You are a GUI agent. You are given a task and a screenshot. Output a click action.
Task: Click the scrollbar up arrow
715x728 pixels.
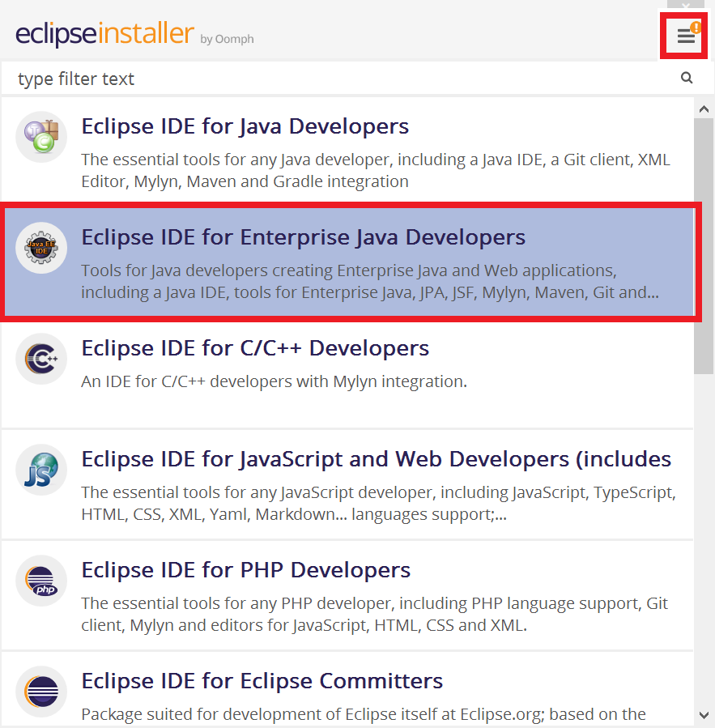pyautogui.click(x=704, y=109)
